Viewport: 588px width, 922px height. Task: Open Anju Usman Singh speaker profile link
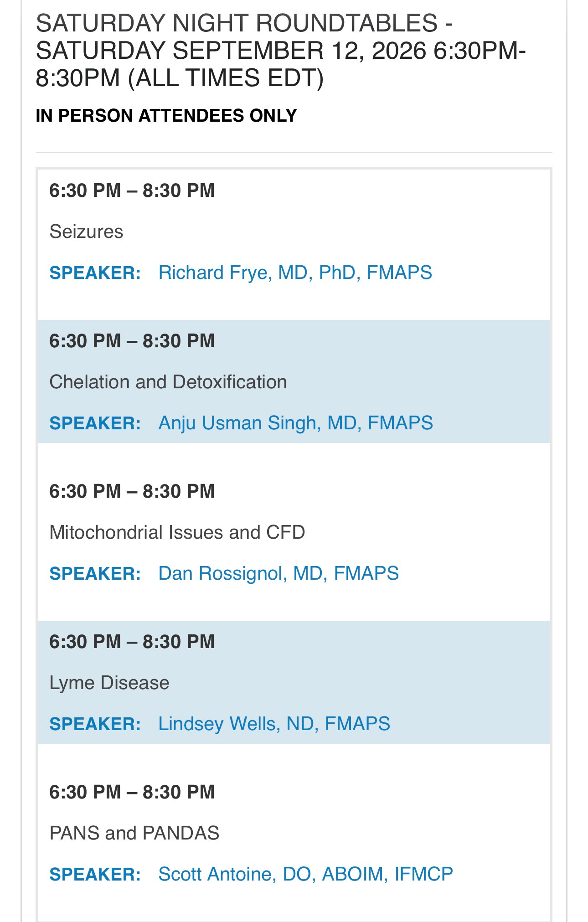pyautogui.click(x=295, y=423)
